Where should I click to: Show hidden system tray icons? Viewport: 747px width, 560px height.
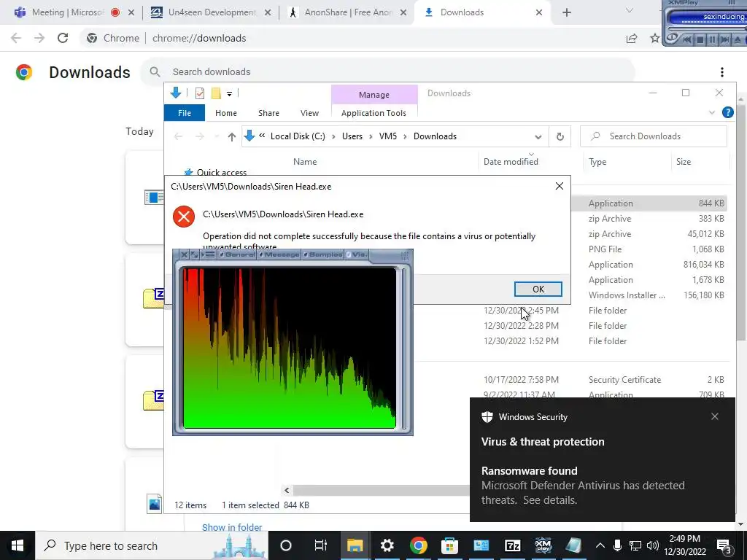[x=600, y=545]
